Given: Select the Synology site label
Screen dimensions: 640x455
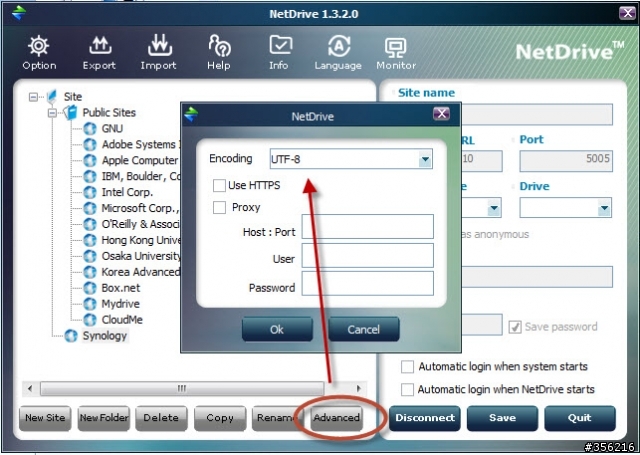Looking at the screenshot, I should (x=104, y=336).
